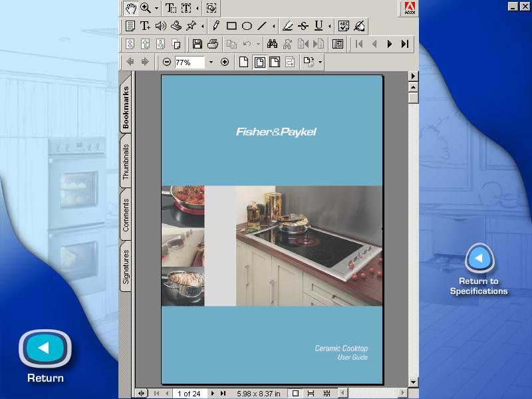Open the rotate view dropdown arrow
The width and height of the screenshot is (532, 399).
click(320, 63)
